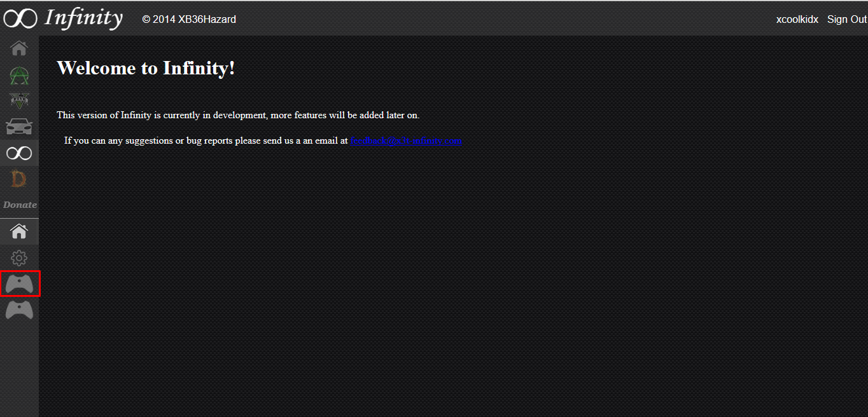This screenshot has height=417, width=868.
Task: Click the 'suggestions or bug reports' sentence
Action: click(x=206, y=140)
